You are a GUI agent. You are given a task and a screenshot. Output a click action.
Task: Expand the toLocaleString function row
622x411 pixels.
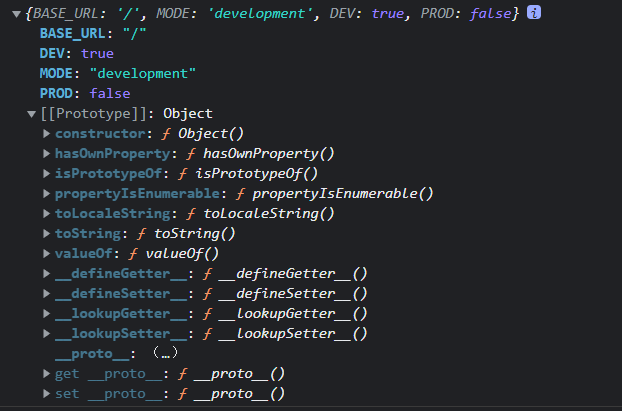click(x=47, y=214)
